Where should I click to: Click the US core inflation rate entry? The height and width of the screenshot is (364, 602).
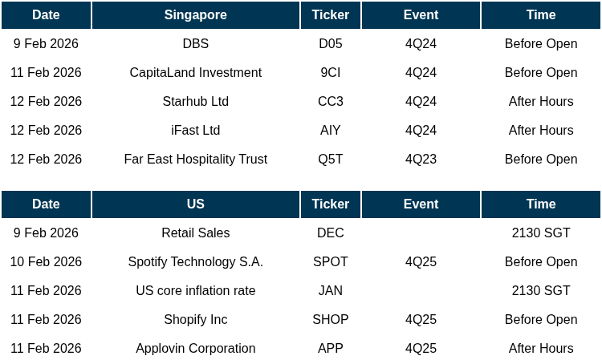tap(195, 291)
